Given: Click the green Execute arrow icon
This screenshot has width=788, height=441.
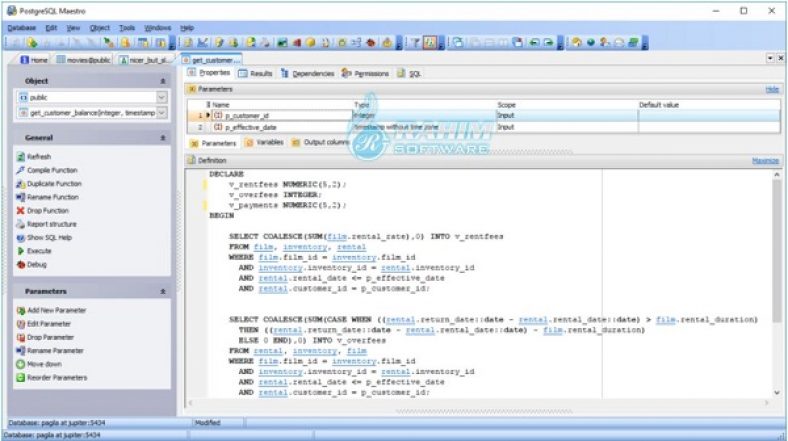Looking at the screenshot, I should [21, 251].
